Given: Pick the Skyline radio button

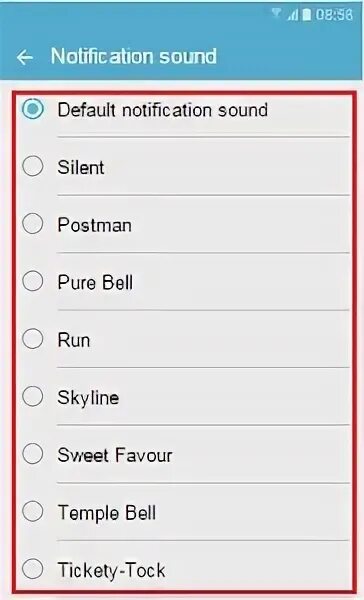Looking at the screenshot, I should pyautogui.click(x=33, y=396).
